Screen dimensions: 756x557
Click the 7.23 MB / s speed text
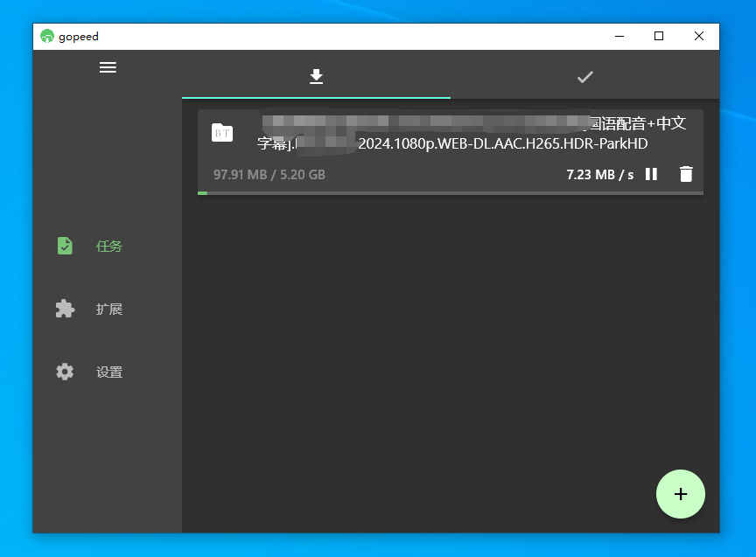click(599, 174)
